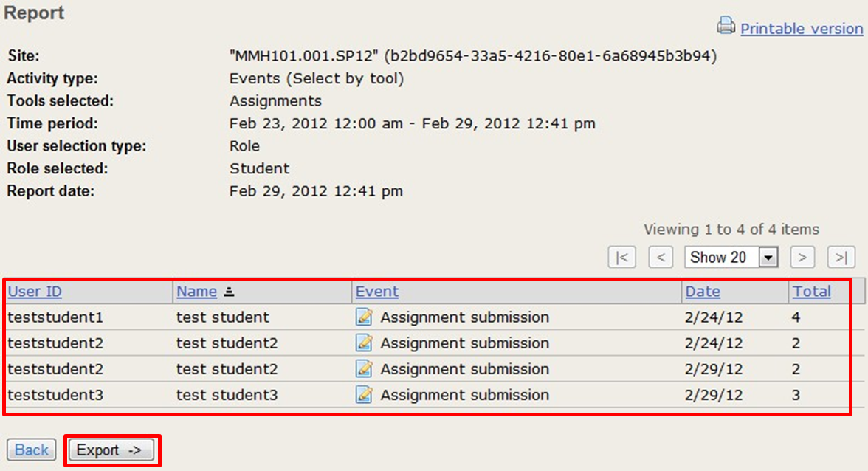Image resolution: width=868 pixels, height=471 pixels.
Task: Click the printer icon beside Printable version
Action: (726, 25)
